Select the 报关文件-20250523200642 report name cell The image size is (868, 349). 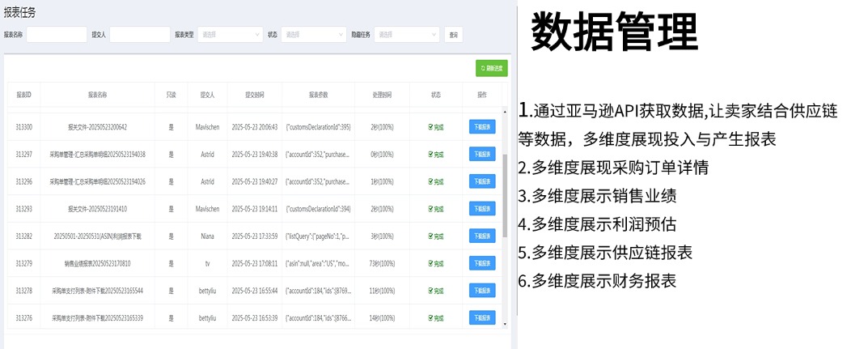pos(97,127)
